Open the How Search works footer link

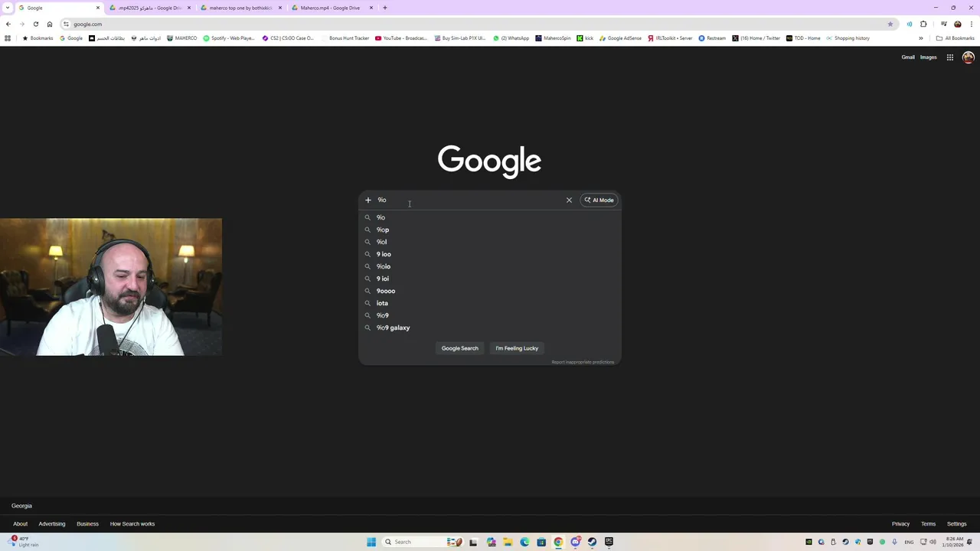[132, 524]
